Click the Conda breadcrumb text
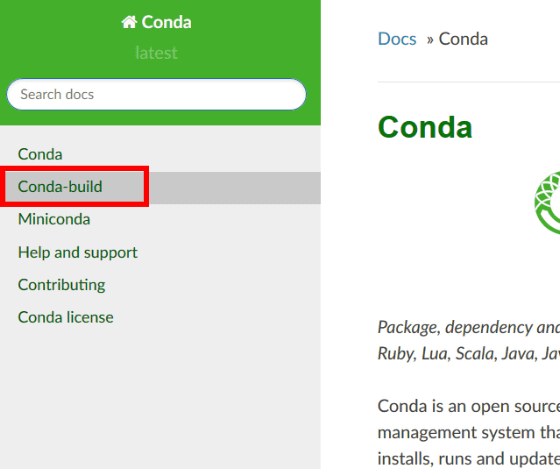 coord(463,39)
